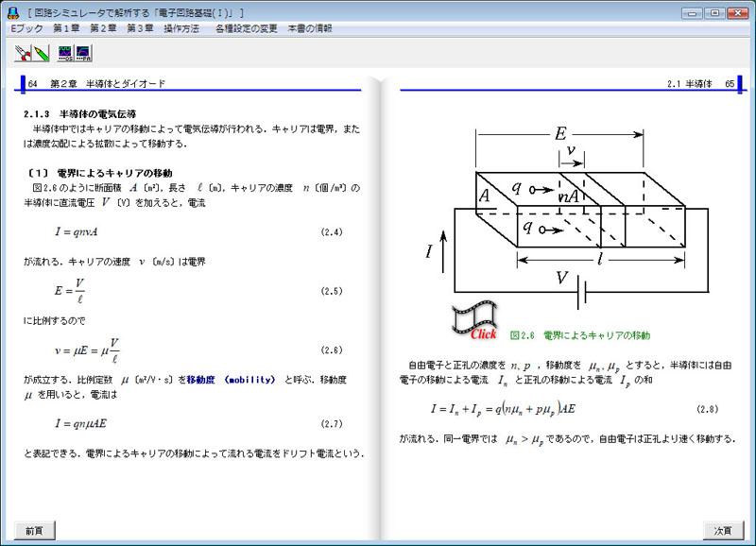756x546 pixels.
Task: Click equation number (2.5)
Action: (332, 291)
